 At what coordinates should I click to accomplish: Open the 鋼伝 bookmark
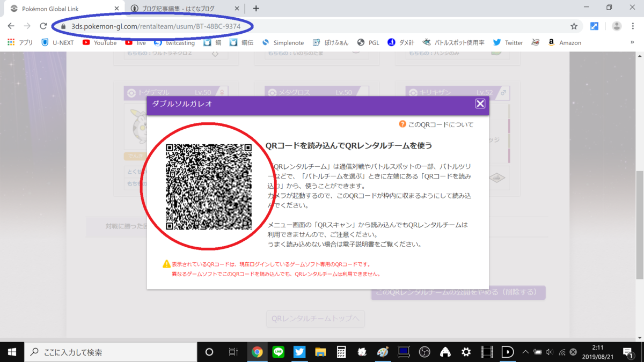tap(241, 42)
